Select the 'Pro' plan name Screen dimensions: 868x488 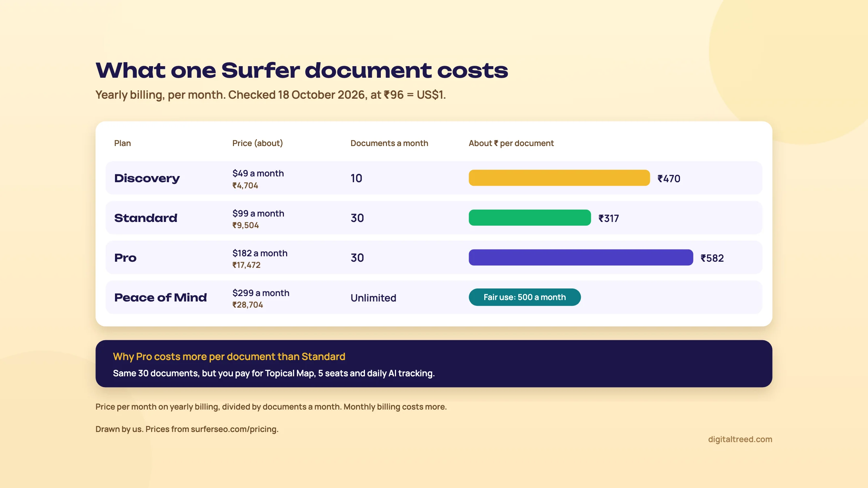click(125, 258)
